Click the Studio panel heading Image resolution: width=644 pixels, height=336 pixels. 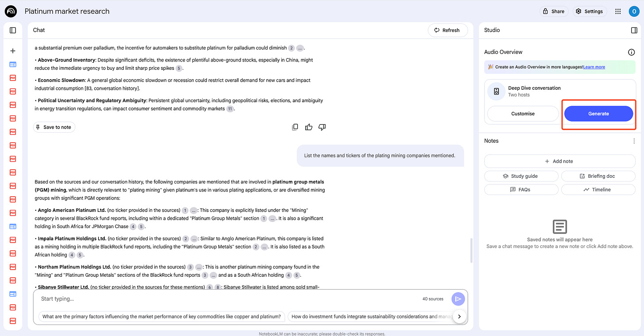pyautogui.click(x=492, y=30)
